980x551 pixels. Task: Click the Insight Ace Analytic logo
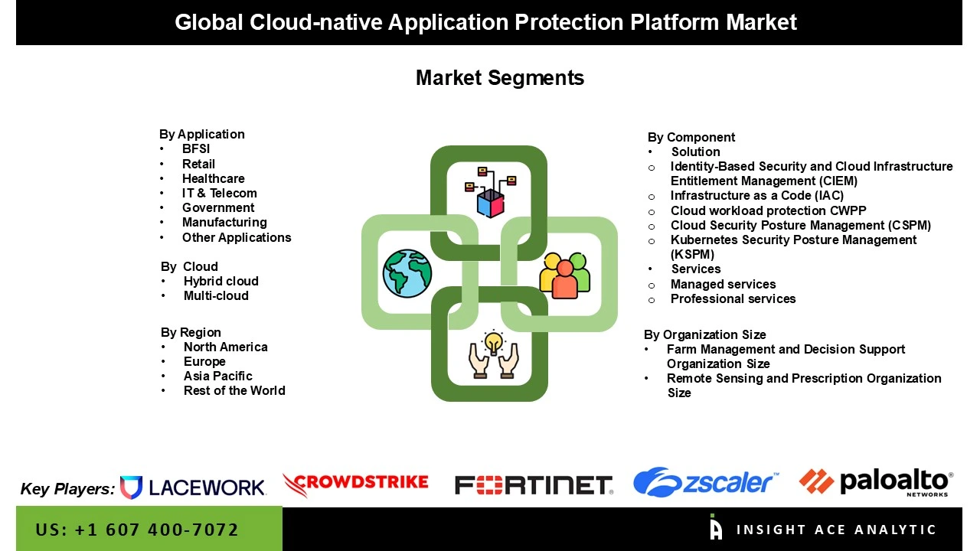pos(823,529)
